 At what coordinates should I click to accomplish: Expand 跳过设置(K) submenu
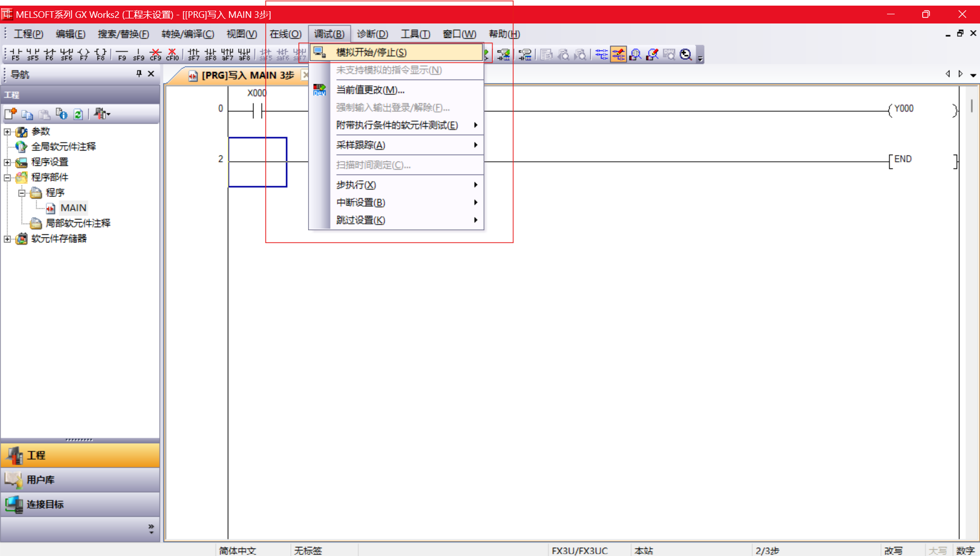[396, 221]
